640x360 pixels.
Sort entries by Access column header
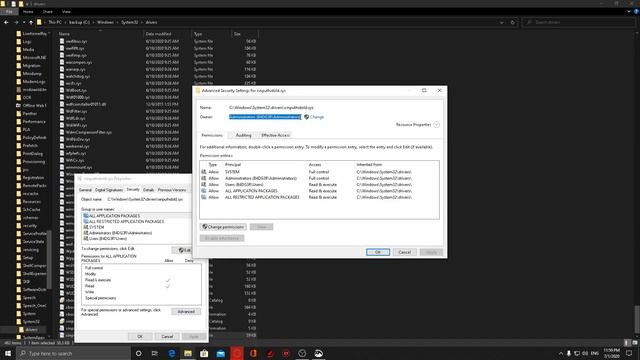coord(315,164)
